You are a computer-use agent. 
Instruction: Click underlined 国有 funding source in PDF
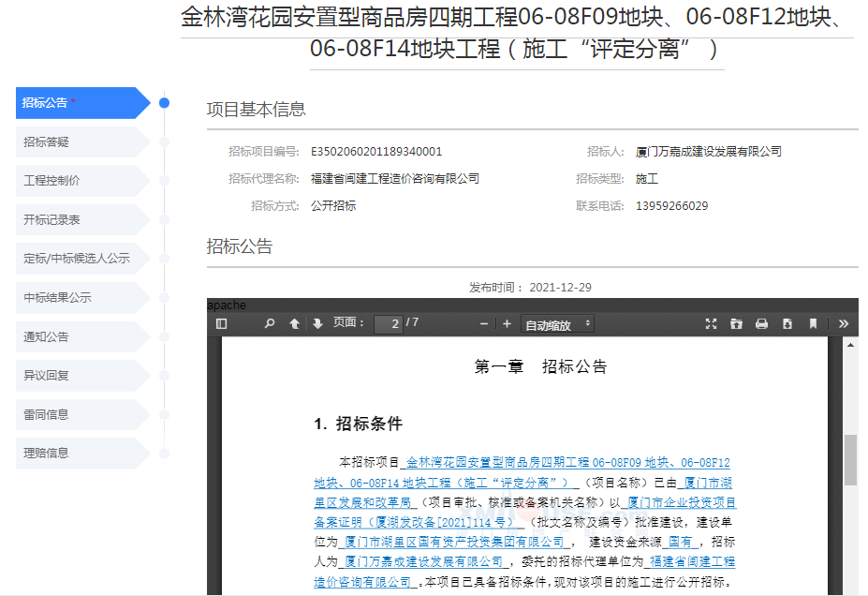tap(681, 542)
